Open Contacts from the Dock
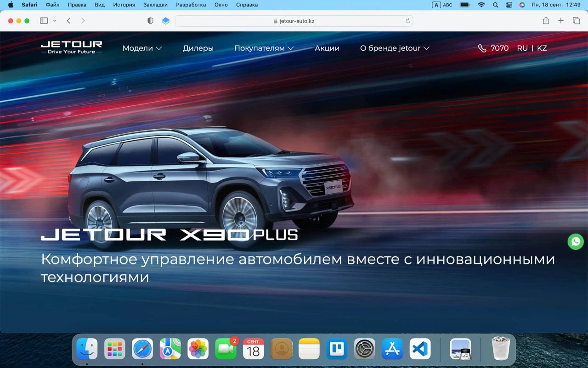The width and height of the screenshot is (588, 368). point(282,349)
